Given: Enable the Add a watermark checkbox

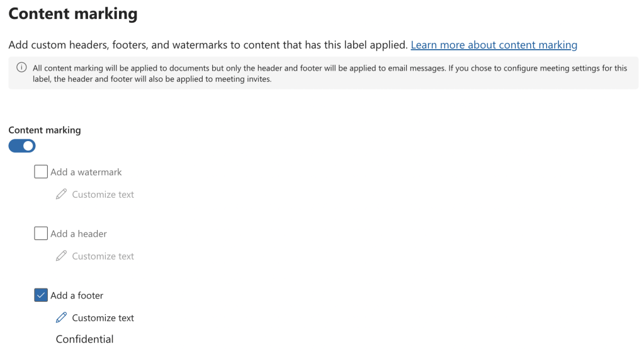Looking at the screenshot, I should click(x=41, y=172).
